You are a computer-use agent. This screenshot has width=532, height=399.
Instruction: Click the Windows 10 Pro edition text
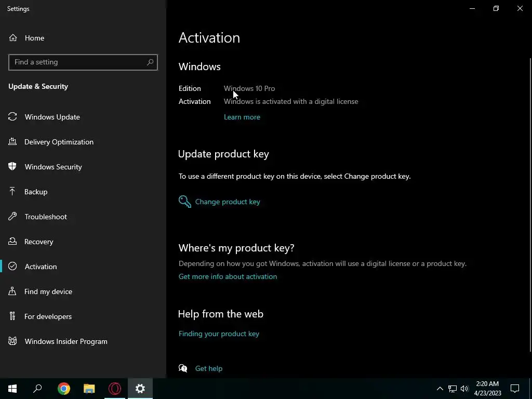click(x=249, y=88)
